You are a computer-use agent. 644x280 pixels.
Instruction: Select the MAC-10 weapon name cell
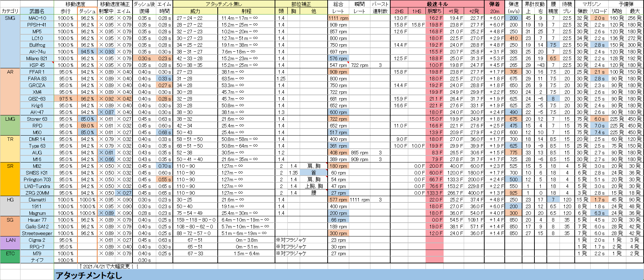point(37,18)
